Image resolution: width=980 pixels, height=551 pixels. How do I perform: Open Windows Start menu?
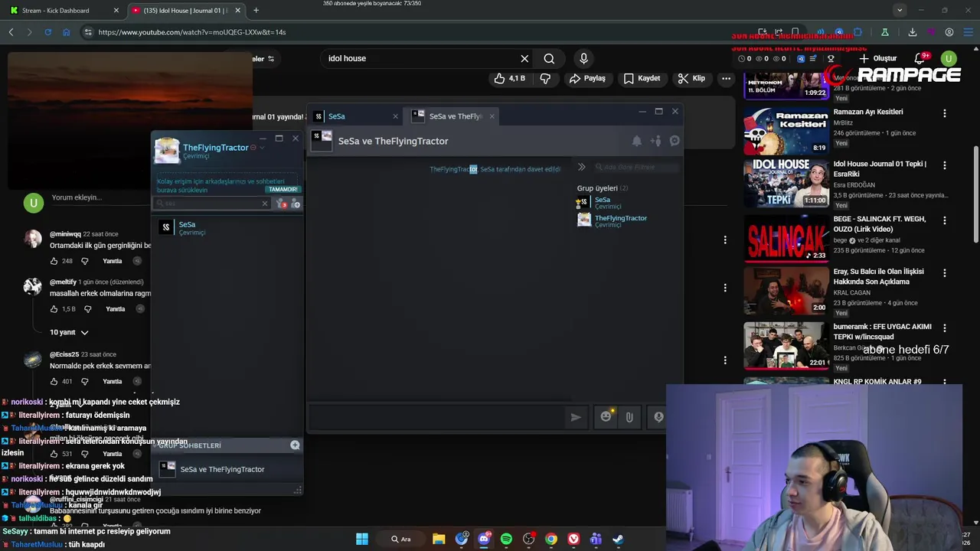point(361,539)
